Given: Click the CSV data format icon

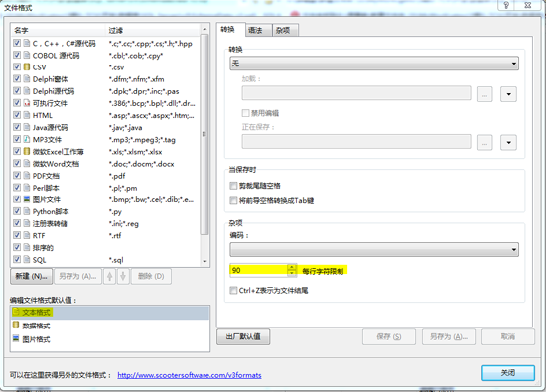Looking at the screenshot, I should click(27, 67).
